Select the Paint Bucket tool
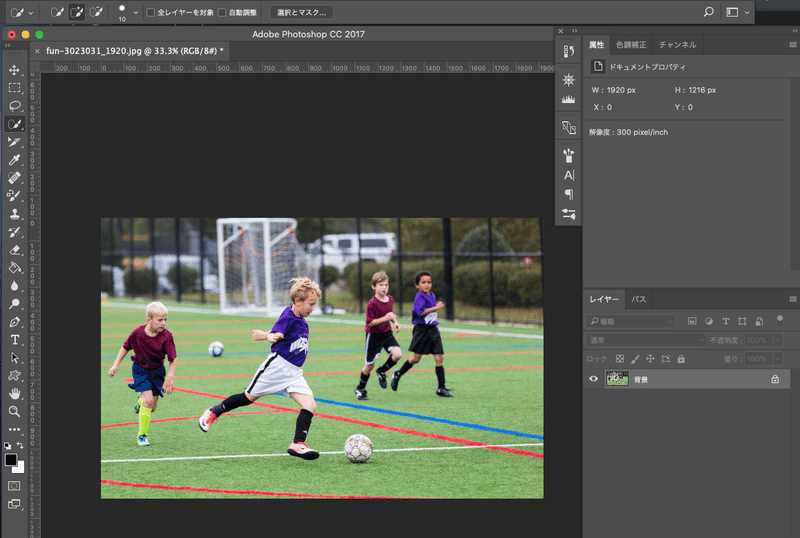 coord(14,267)
